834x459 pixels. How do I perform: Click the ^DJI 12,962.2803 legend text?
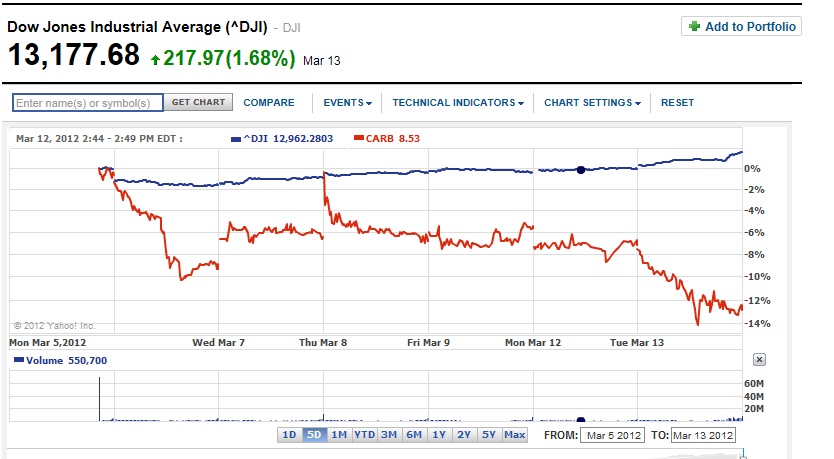[x=288, y=139]
